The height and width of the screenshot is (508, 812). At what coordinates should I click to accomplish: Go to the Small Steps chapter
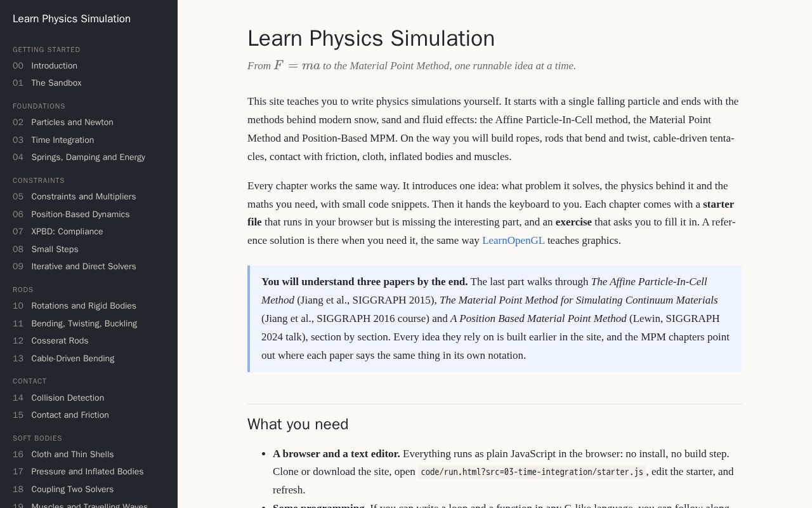pyautogui.click(x=46, y=250)
